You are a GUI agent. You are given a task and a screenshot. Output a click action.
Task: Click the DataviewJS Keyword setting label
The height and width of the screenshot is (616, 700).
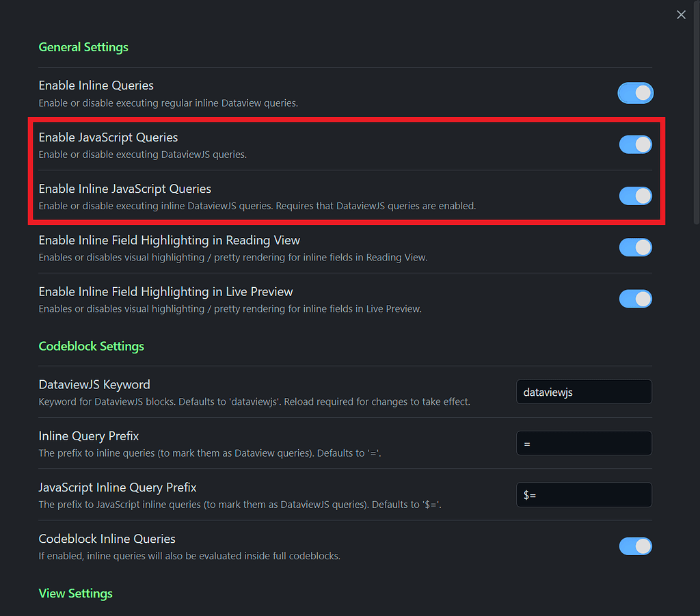(x=94, y=385)
